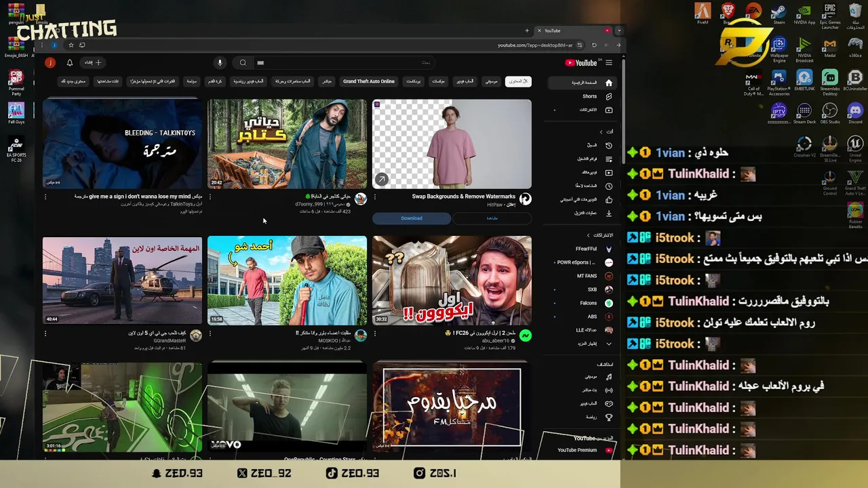Click the Create button with plus sign
868x488 pixels.
click(x=92, y=63)
